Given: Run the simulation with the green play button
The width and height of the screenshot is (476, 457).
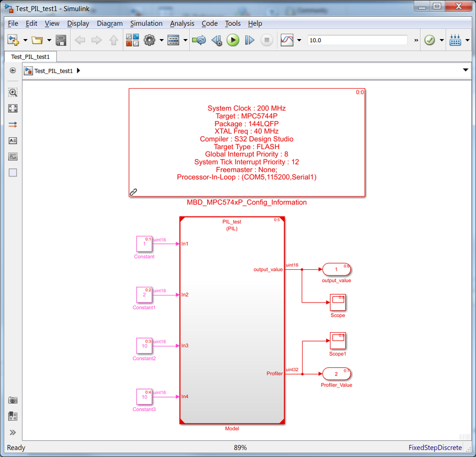Looking at the screenshot, I should click(x=233, y=40).
